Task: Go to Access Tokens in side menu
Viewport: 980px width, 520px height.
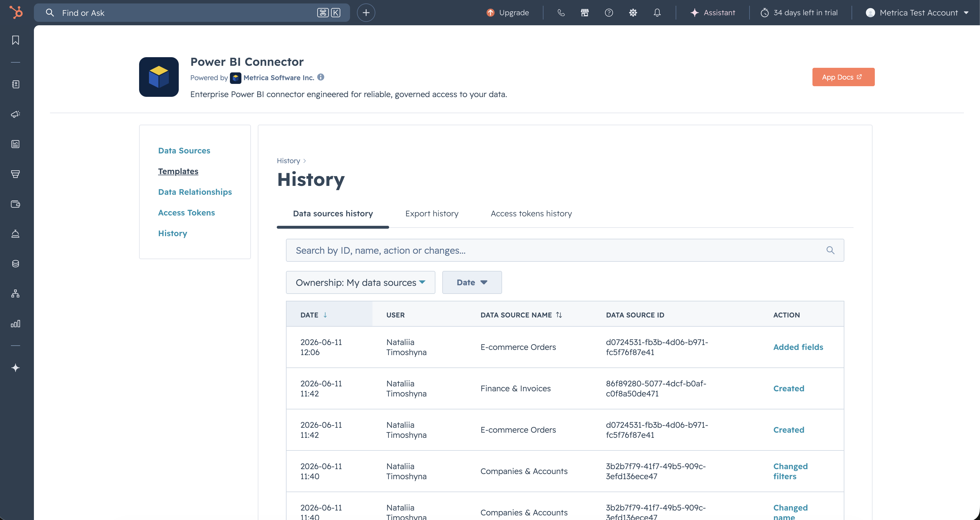Action: coord(187,213)
